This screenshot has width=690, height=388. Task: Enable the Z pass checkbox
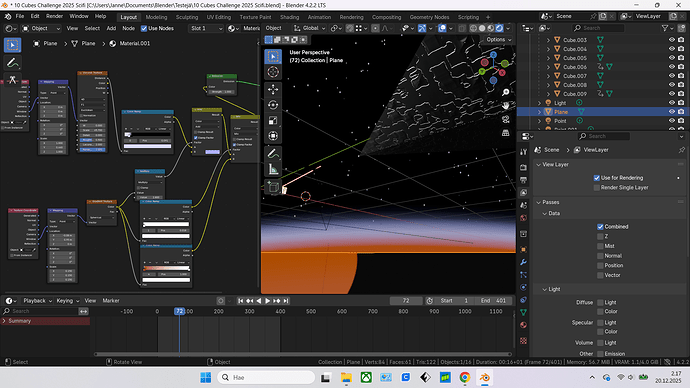pyautogui.click(x=600, y=236)
